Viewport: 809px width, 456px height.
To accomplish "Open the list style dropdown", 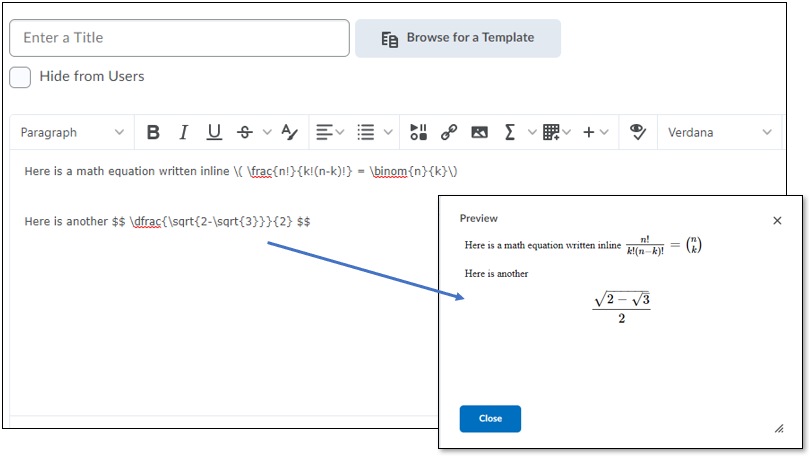I will (372, 132).
